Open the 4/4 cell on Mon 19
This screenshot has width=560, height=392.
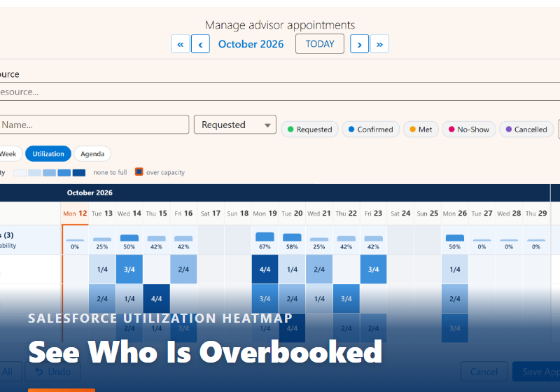[265, 269]
